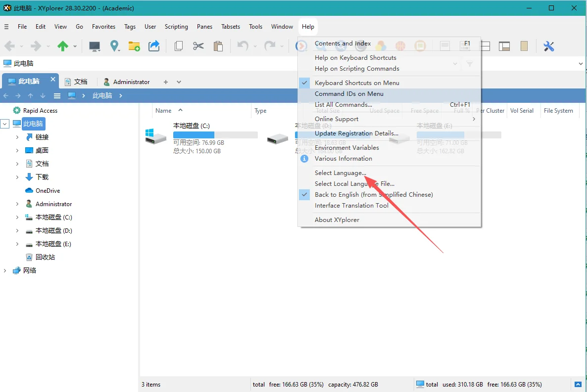Expand Online Support submenu
Viewport: 587px width, 392px height.
tap(390, 119)
